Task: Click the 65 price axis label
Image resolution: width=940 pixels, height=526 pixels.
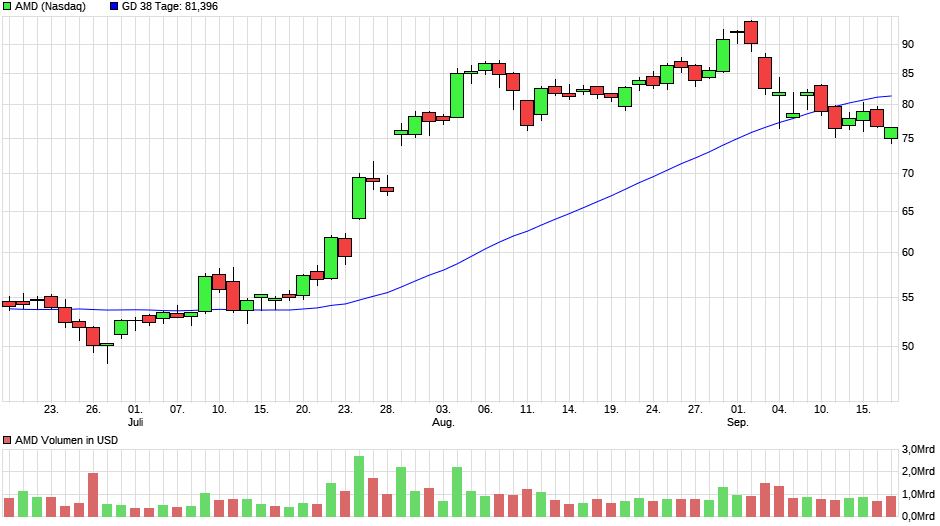Action: click(908, 211)
